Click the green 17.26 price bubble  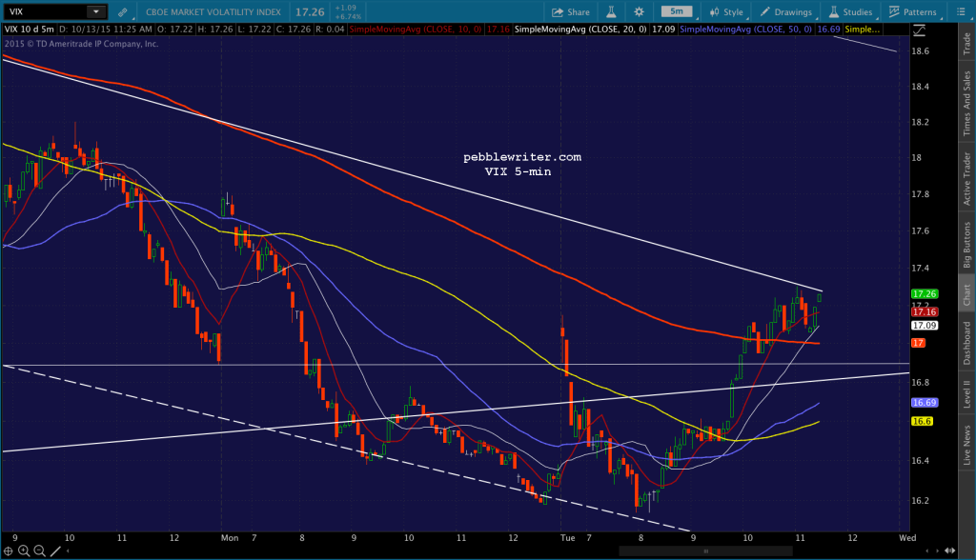925,293
